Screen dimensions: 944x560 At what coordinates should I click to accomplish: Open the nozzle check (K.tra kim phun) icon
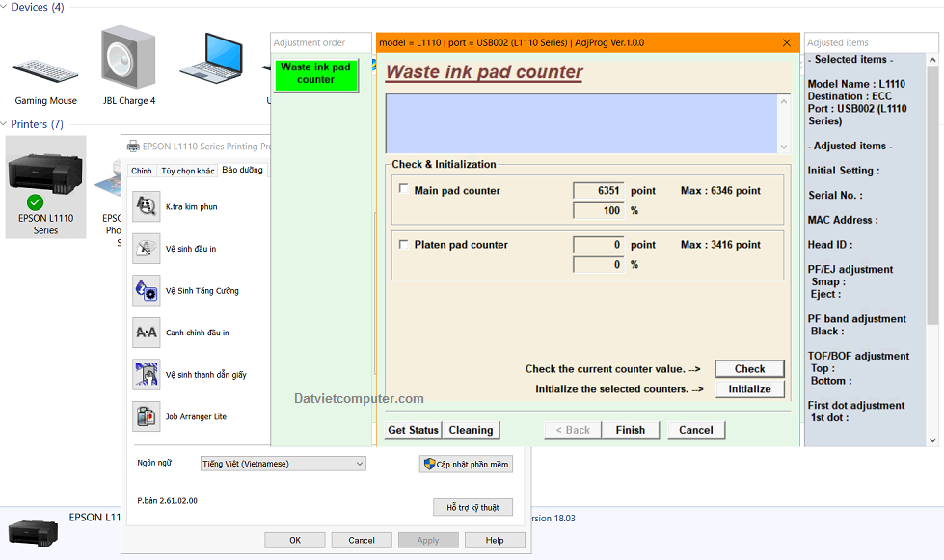coord(147,206)
